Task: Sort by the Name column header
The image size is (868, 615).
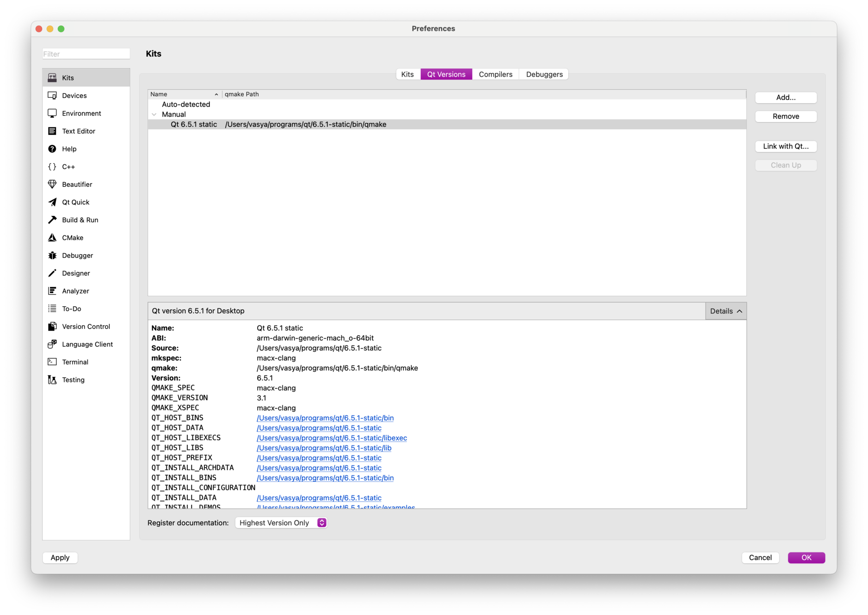Action: [x=185, y=94]
